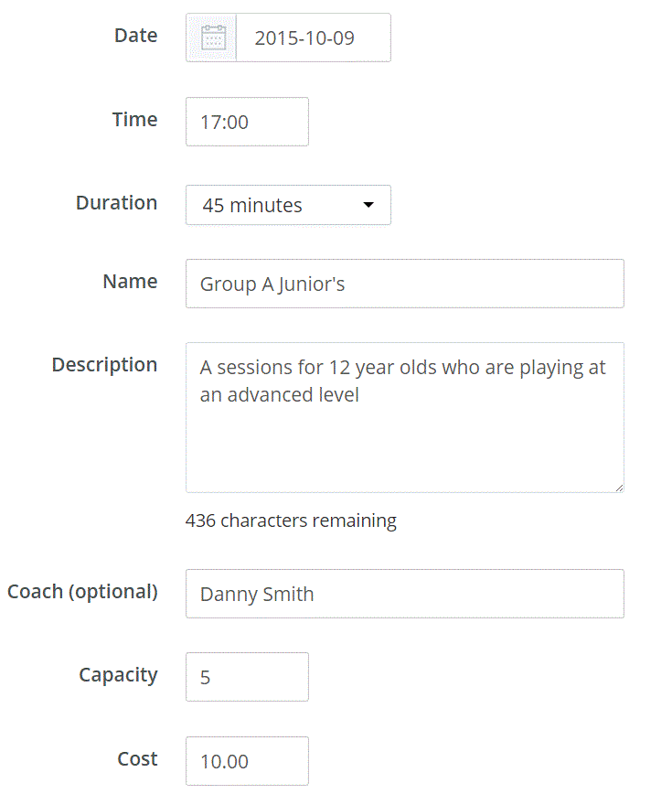Viewport: 672px width, 805px height.
Task: Click the Description label
Action: (x=104, y=365)
